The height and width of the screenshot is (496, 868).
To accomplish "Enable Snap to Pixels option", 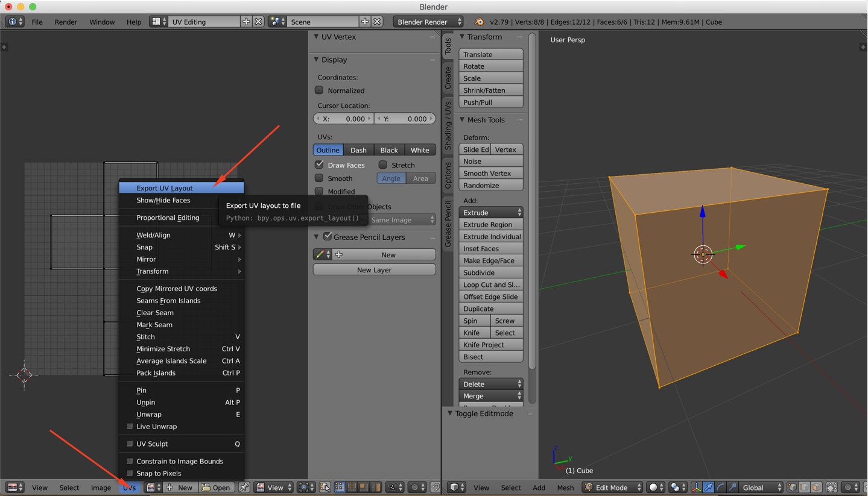I will point(130,473).
